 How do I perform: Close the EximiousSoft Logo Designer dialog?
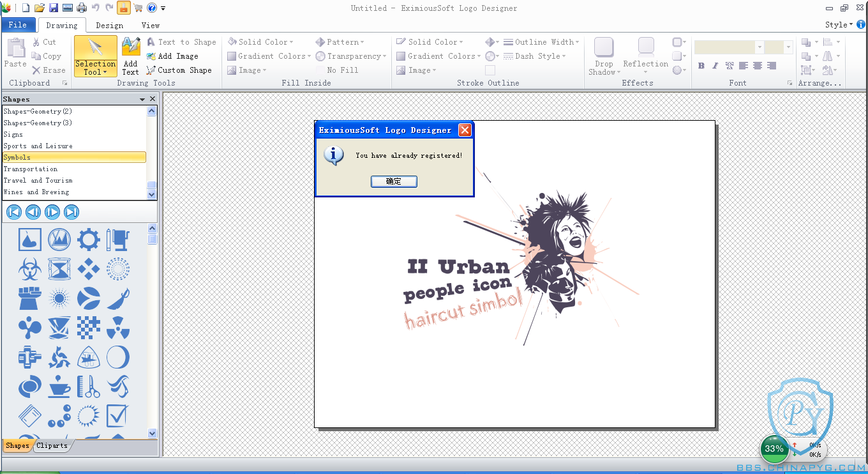[465, 130]
